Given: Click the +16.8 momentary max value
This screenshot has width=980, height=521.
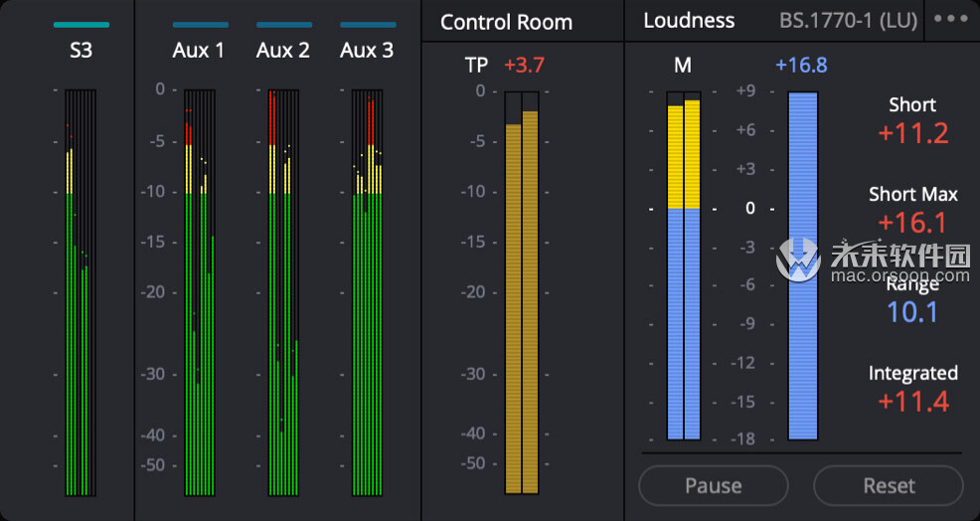Looking at the screenshot, I should [801, 65].
